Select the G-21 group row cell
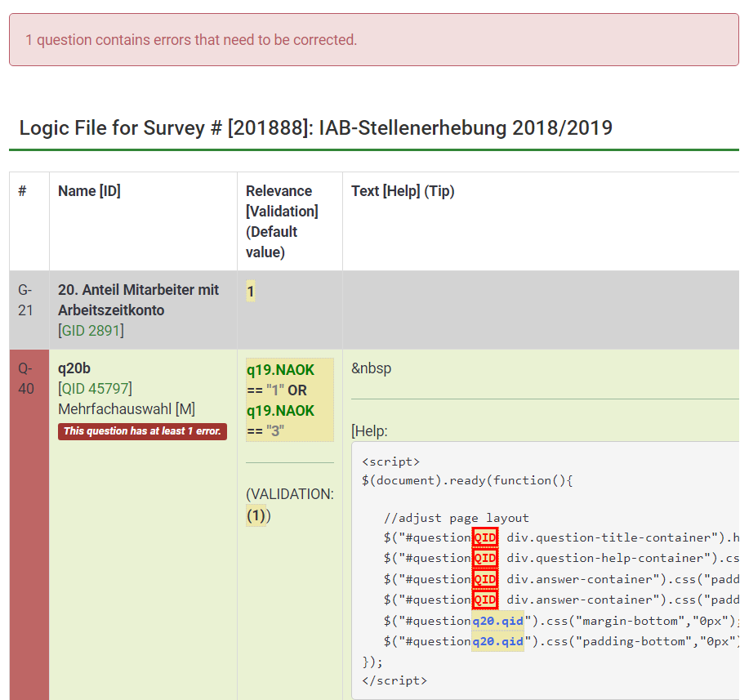 coord(27,300)
